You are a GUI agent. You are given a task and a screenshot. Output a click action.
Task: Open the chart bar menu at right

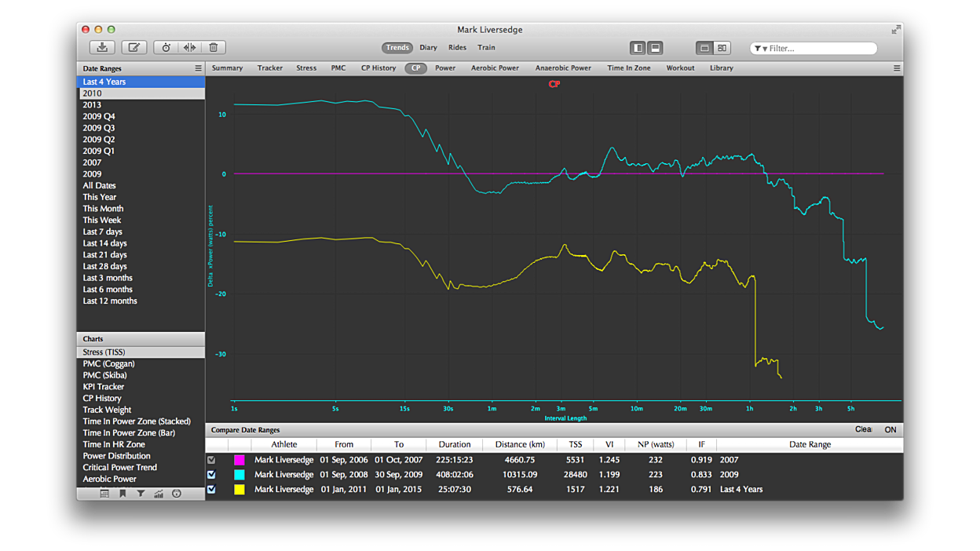pos(896,68)
